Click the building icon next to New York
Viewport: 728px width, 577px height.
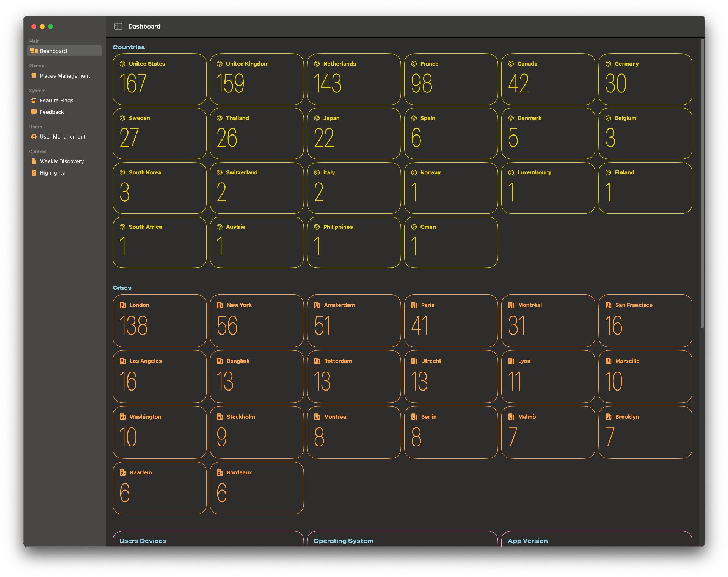coord(220,305)
